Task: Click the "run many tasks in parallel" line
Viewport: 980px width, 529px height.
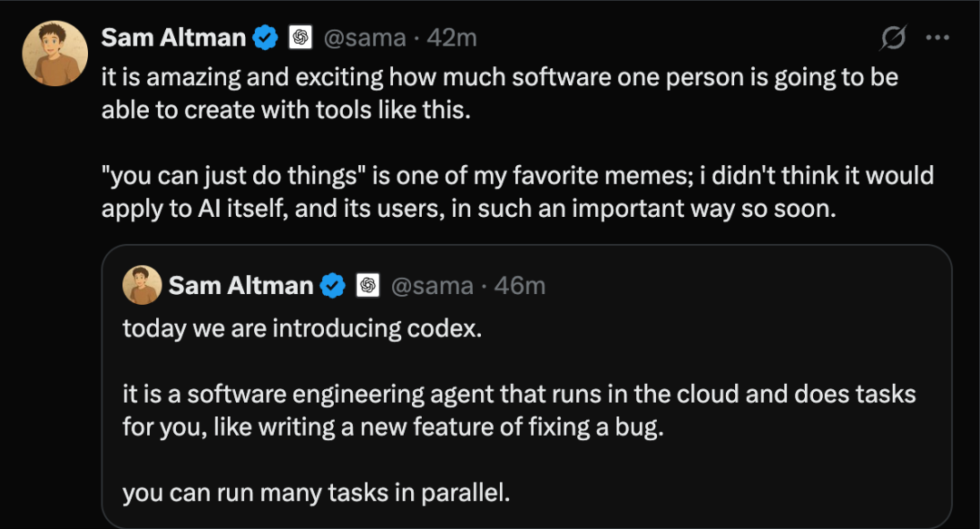Action: click(317, 494)
